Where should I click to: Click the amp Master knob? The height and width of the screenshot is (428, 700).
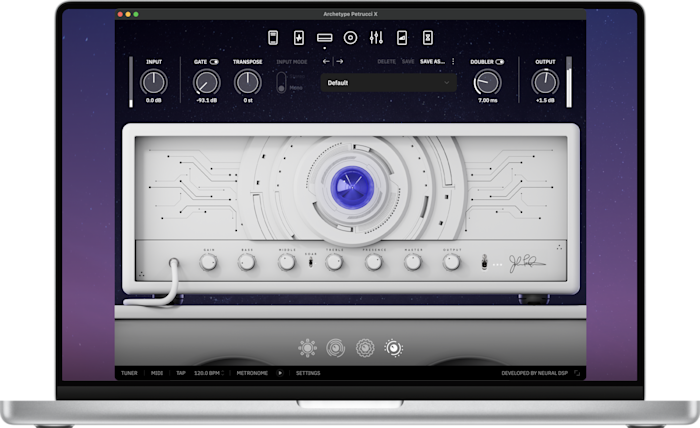(x=413, y=262)
